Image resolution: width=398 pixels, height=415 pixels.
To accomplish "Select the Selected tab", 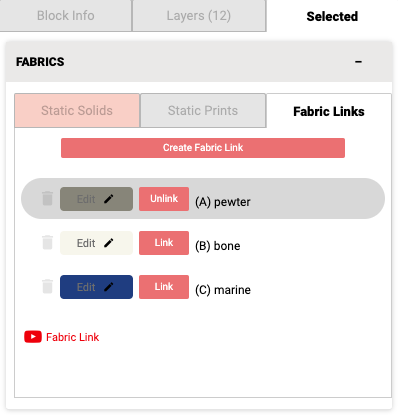I will (x=332, y=16).
